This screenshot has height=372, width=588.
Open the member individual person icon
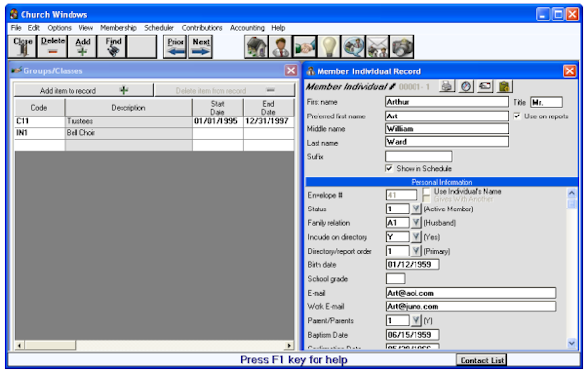pos(280,47)
